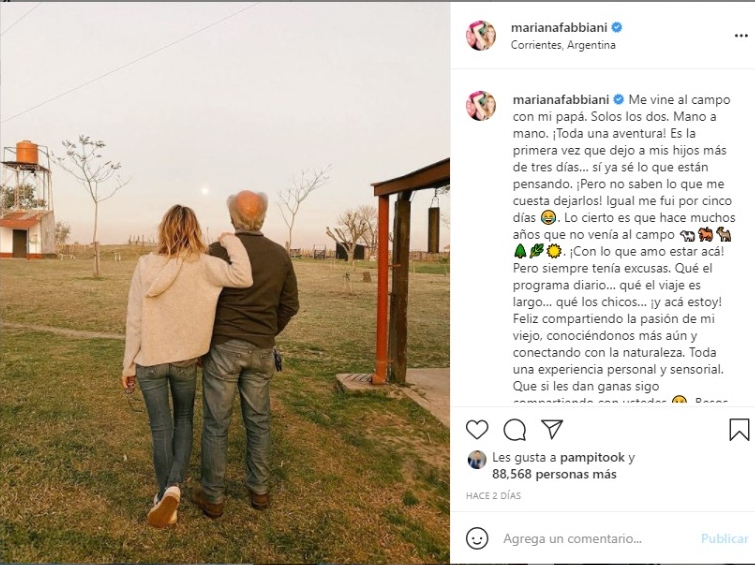Save post using the bookmark icon
Image resolution: width=755 pixels, height=565 pixels.
(x=739, y=429)
